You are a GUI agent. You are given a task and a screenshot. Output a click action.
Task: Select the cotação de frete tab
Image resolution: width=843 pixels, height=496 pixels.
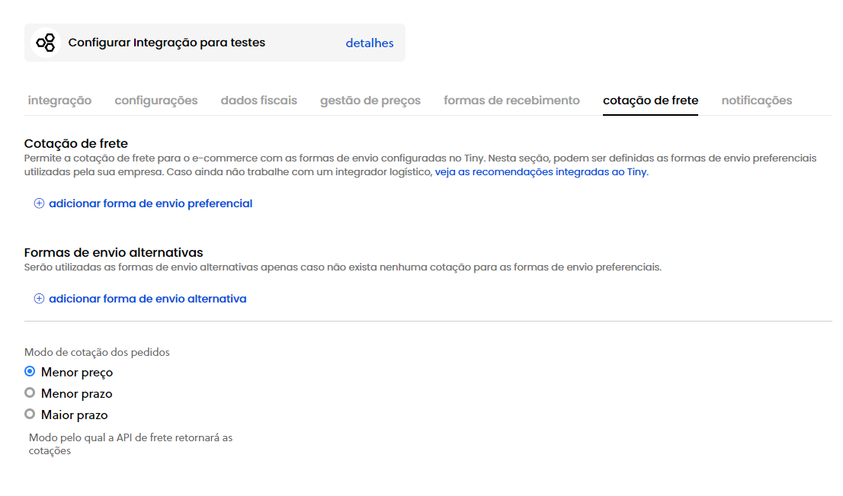tap(651, 100)
